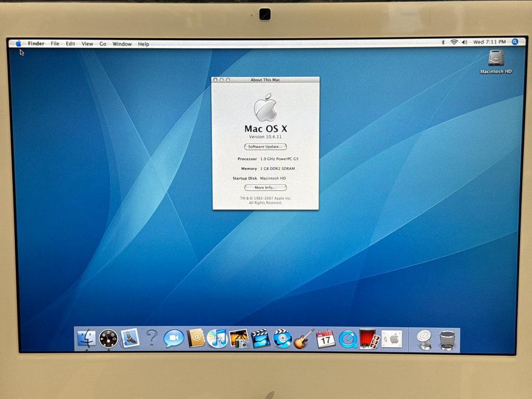Image resolution: width=532 pixels, height=399 pixels.
Task: Click the Apple logo in About window
Action: [265, 107]
